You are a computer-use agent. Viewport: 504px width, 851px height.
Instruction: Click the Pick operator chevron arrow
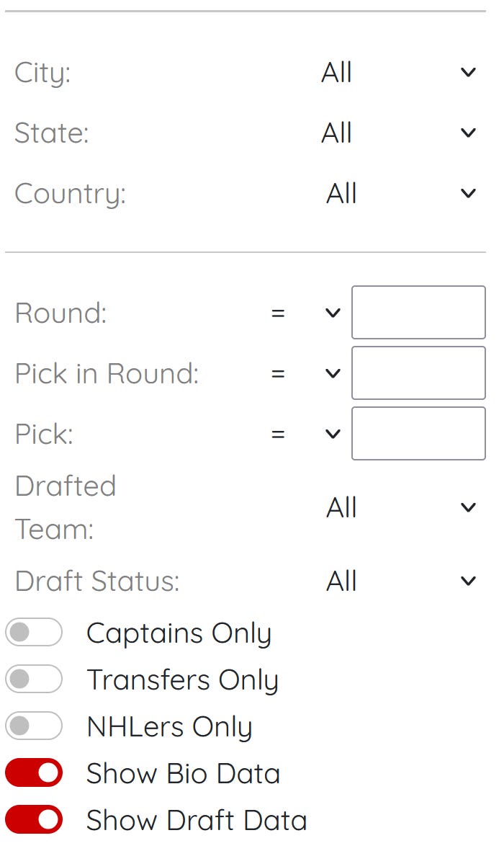pyautogui.click(x=333, y=435)
